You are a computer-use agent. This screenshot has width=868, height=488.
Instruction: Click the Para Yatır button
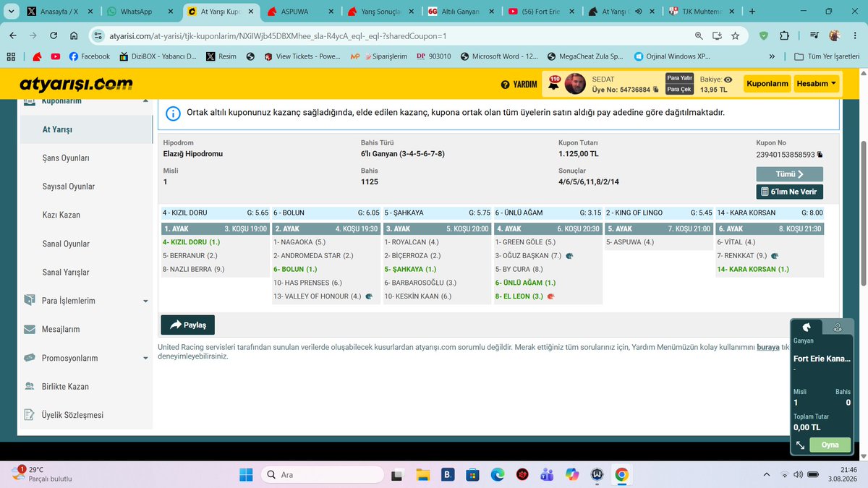point(679,78)
